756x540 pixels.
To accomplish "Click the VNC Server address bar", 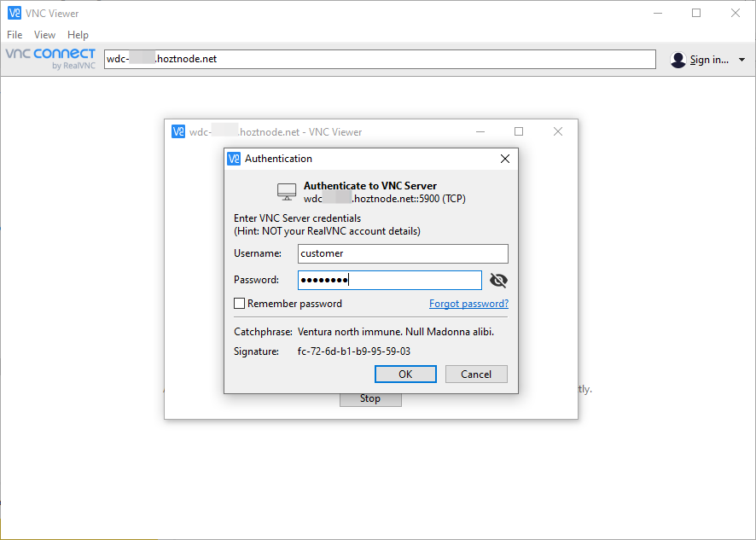I will point(380,60).
